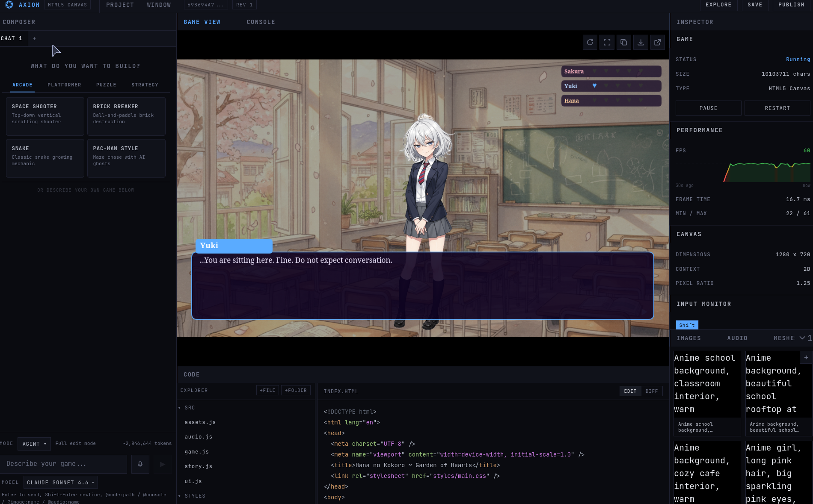The image size is (813, 504).
Task: Add a new image asset
Action: [806, 357]
